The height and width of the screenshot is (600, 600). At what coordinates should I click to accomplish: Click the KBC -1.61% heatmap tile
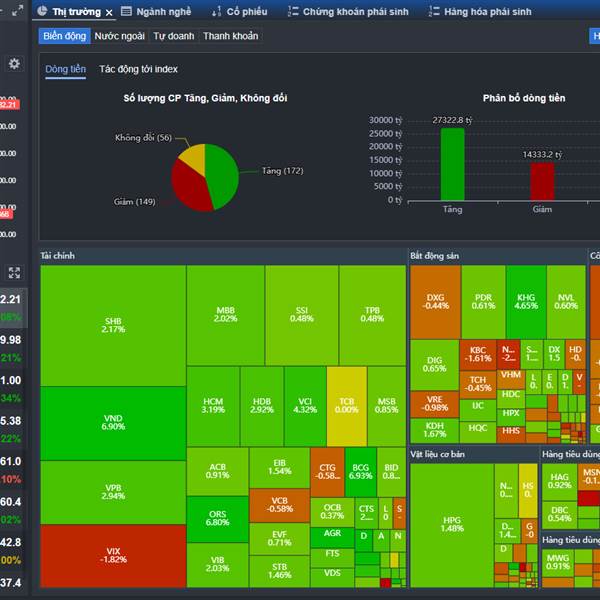point(478,355)
